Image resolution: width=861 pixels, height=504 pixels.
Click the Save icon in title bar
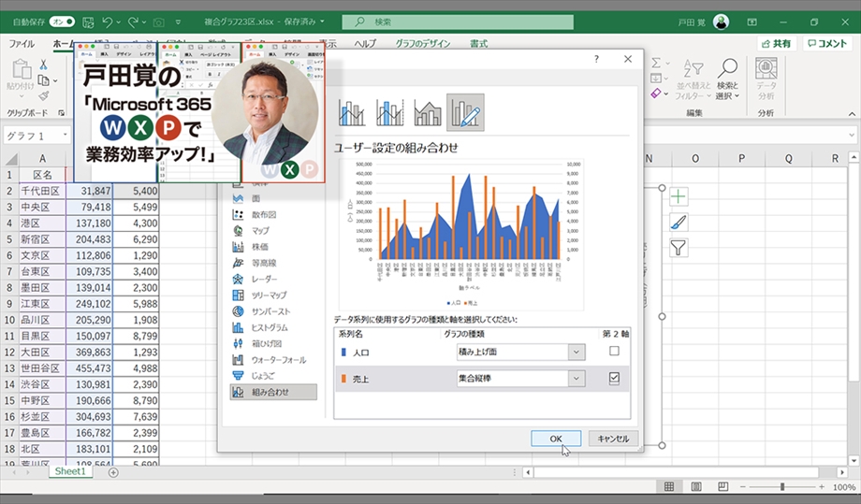[88, 22]
